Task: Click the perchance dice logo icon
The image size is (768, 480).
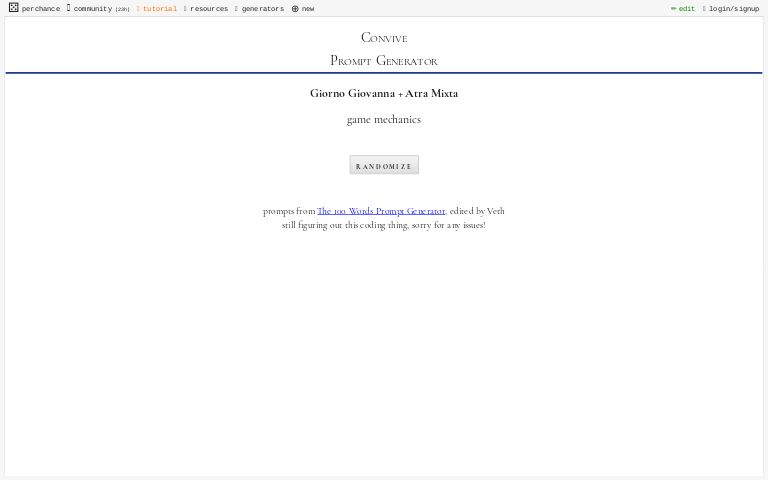Action: pyautogui.click(x=13, y=8)
